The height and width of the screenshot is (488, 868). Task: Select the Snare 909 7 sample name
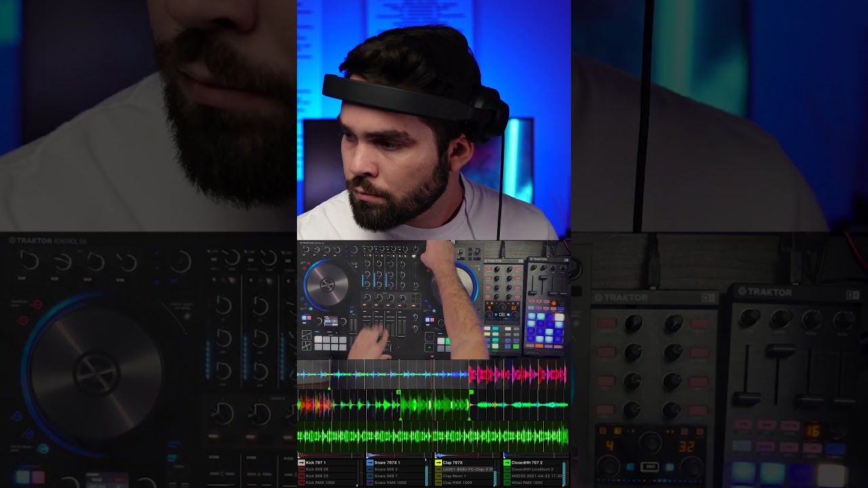[x=386, y=476]
